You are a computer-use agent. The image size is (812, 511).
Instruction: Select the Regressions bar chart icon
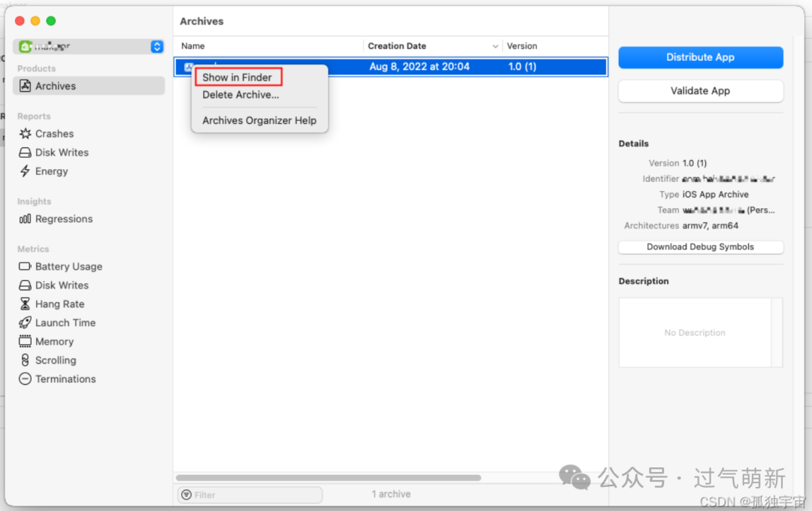pyautogui.click(x=25, y=219)
